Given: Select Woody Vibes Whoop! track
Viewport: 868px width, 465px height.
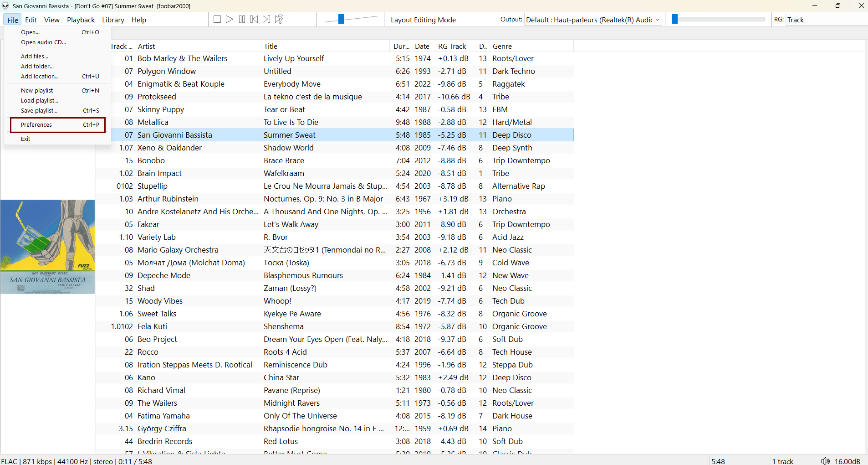Looking at the screenshot, I should tap(334, 301).
